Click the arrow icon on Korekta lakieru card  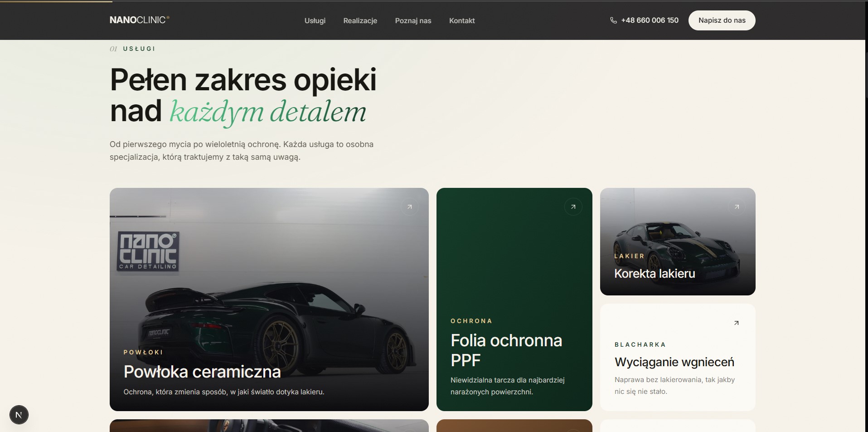(x=737, y=207)
